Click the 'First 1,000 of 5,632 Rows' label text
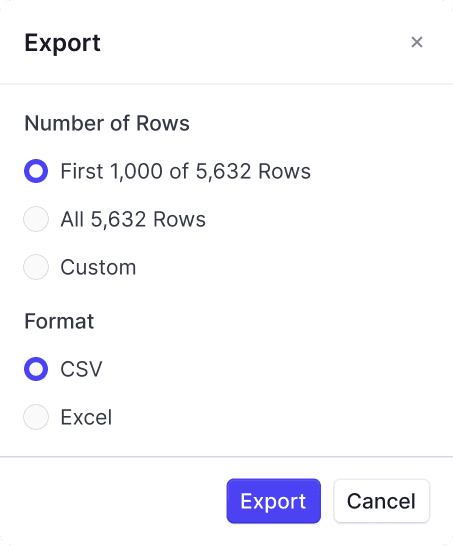 186,171
